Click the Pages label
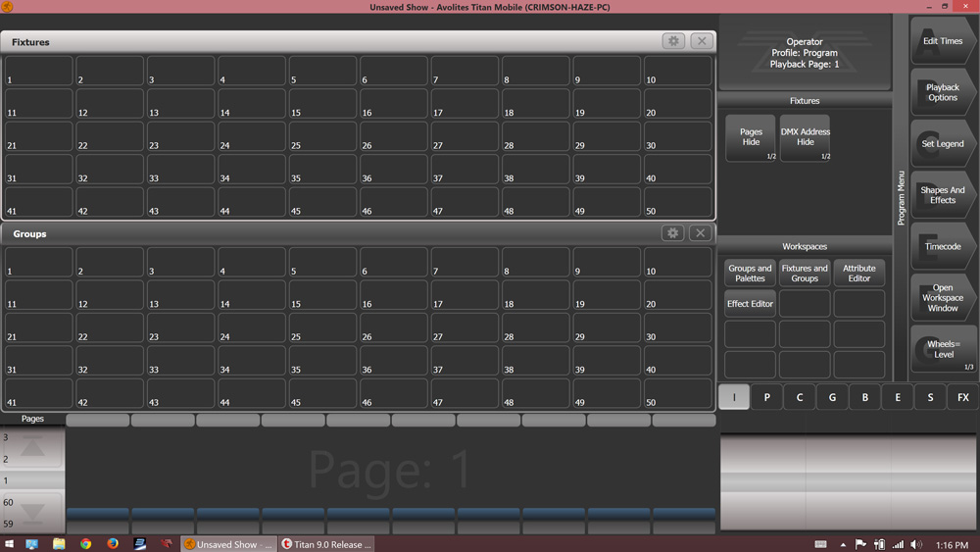Image resolution: width=980 pixels, height=552 pixels. pos(32,419)
